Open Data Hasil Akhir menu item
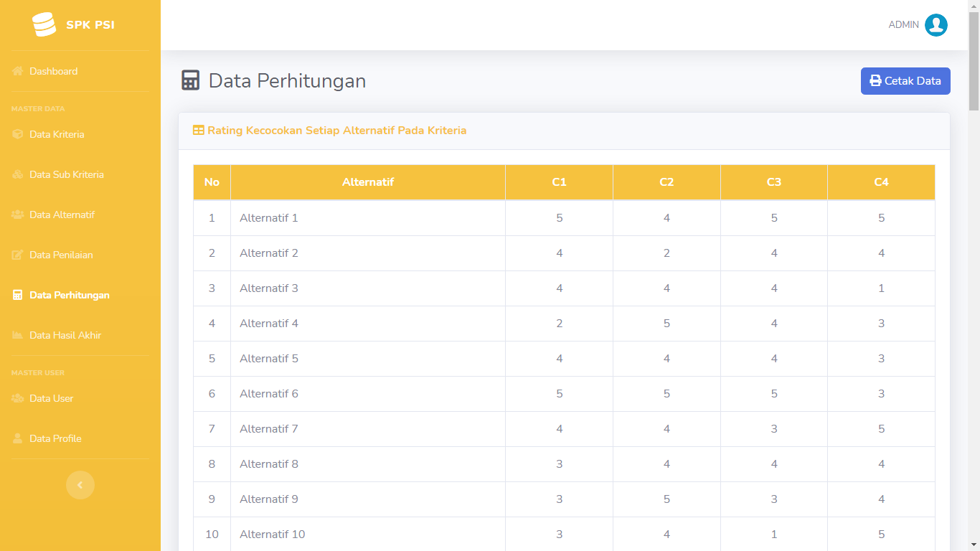The image size is (980, 551). pos(80,335)
